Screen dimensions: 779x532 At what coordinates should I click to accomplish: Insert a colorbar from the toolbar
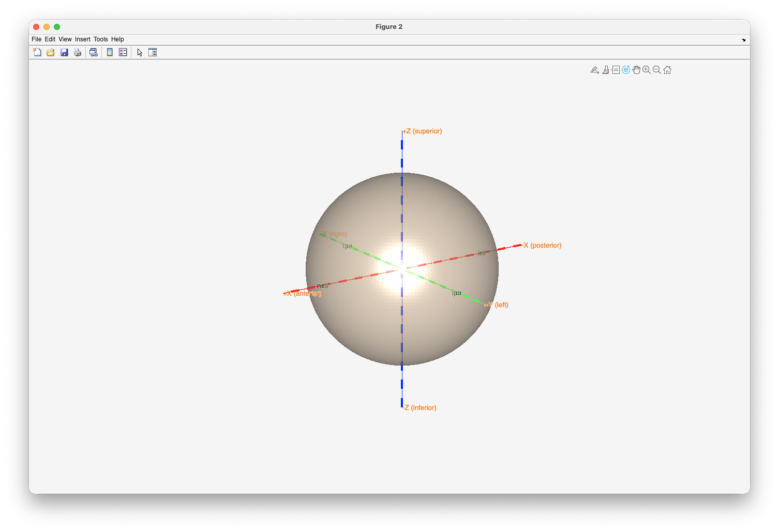coord(110,52)
